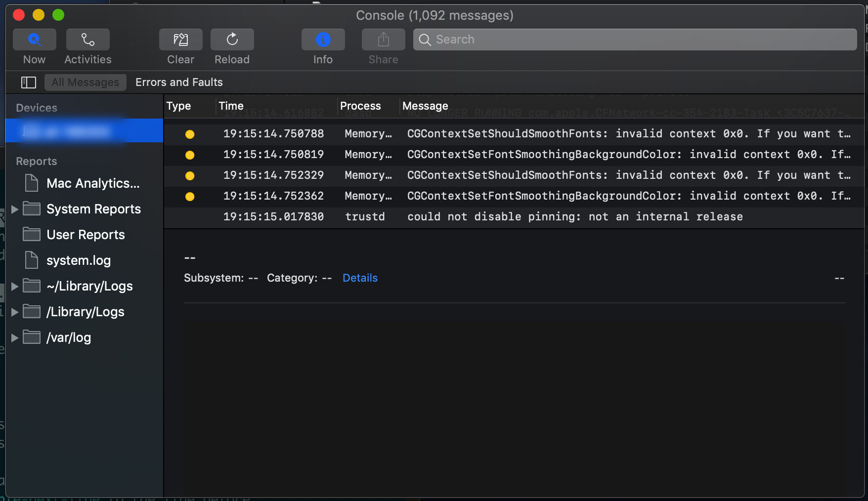
Task: Sort by the Message column header
Action: [x=425, y=106]
